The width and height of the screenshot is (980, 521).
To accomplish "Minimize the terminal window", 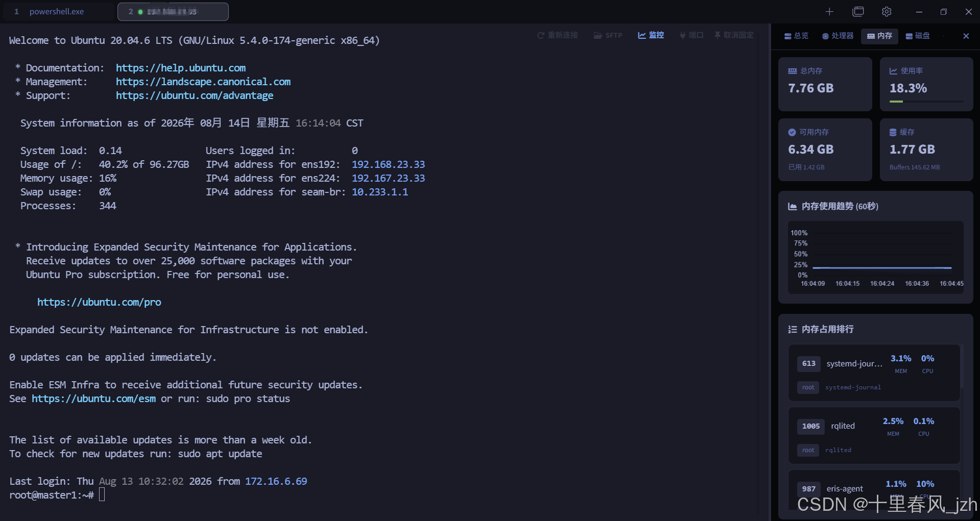I will [919, 12].
